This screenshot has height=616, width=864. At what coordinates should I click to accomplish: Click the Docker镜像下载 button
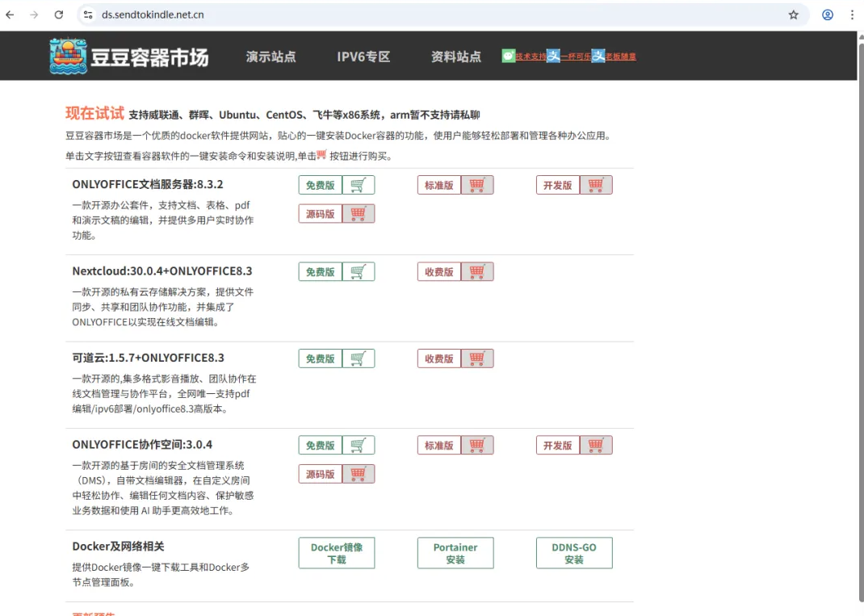coord(337,553)
